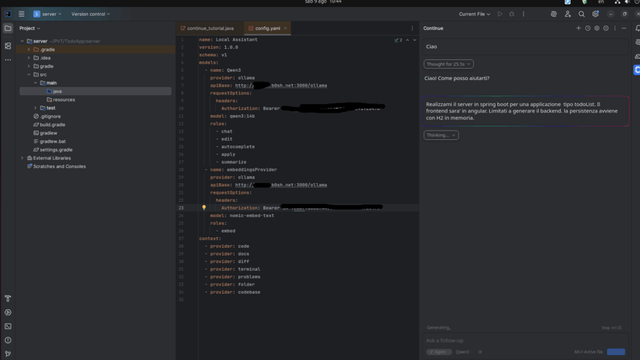Open IDE settings gear icon

click(x=596, y=14)
